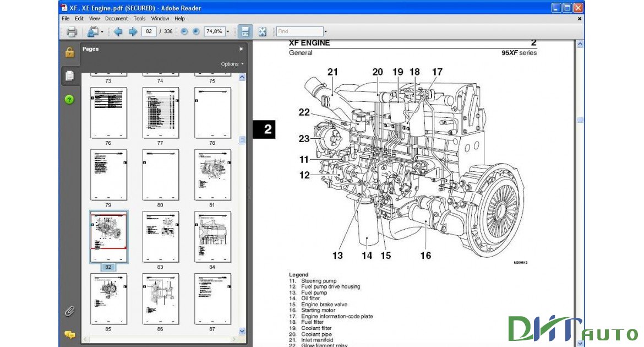Image resolution: width=644 pixels, height=347 pixels.
Task: Select page 78 thumbnail
Action: 212,113
